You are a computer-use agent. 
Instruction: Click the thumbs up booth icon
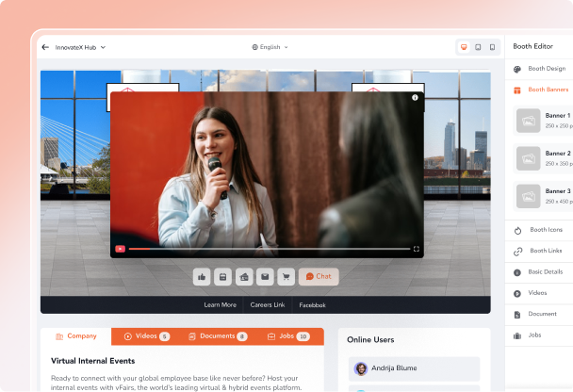click(x=202, y=277)
